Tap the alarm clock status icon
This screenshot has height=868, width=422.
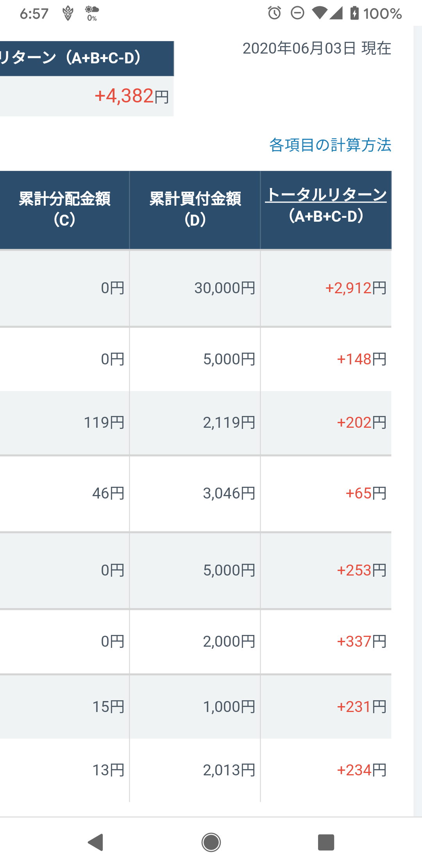click(x=274, y=13)
